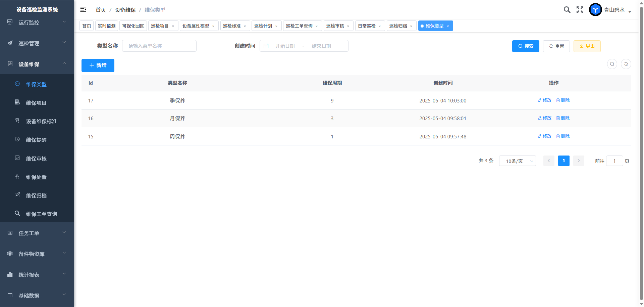644x307 pixels.
Task: Switch to the 巡检计划 tab
Action: 263,26
